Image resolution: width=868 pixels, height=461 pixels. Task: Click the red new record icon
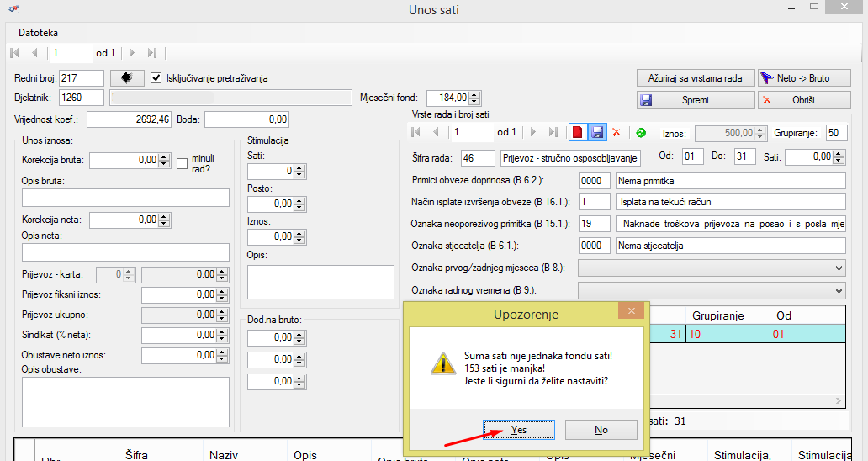[x=578, y=133]
